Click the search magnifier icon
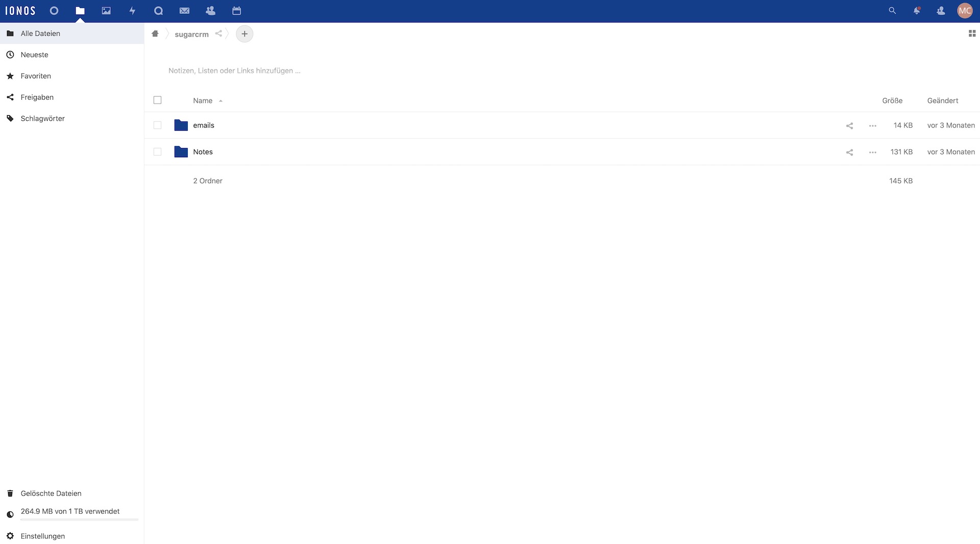 click(x=892, y=11)
